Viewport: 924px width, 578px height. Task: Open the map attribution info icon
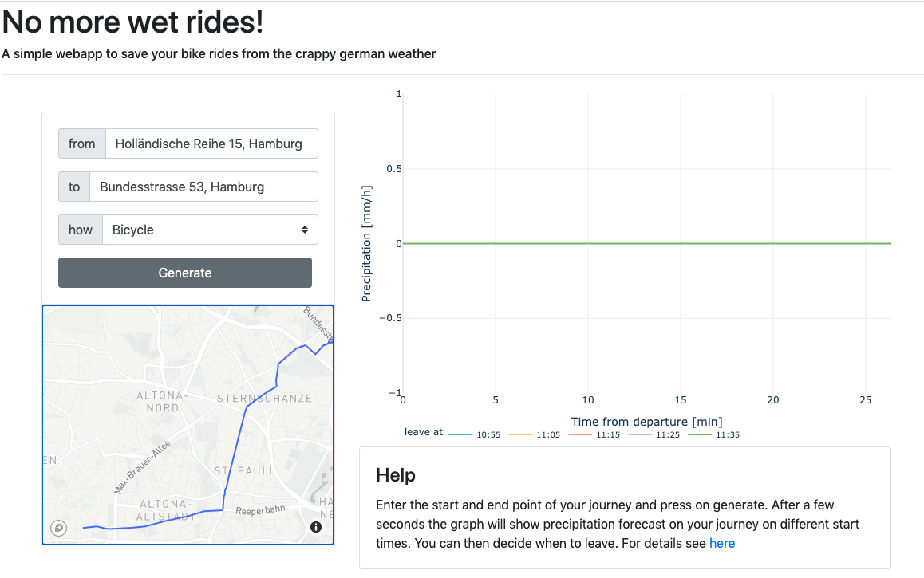pos(316,528)
